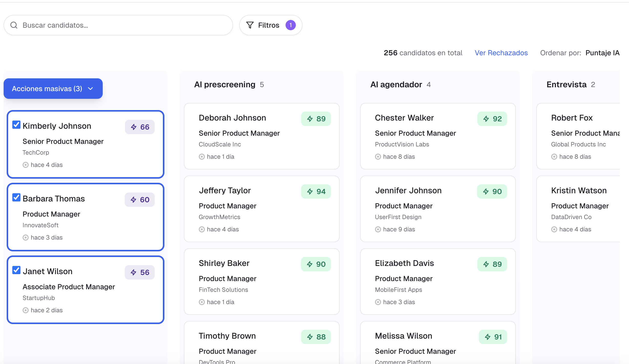Click Janet Wilson's lightning score 56 badge

(140, 272)
